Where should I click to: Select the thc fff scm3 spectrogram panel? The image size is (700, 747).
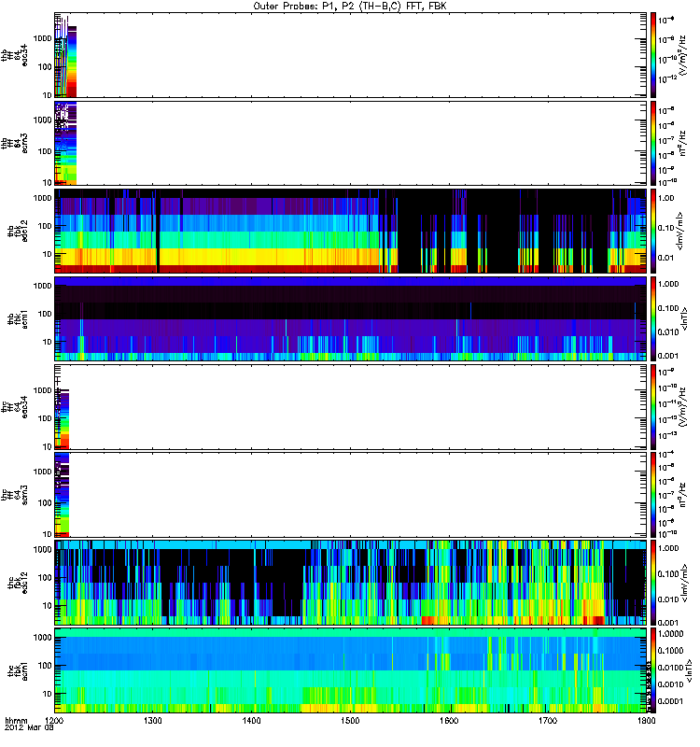pyautogui.click(x=351, y=495)
